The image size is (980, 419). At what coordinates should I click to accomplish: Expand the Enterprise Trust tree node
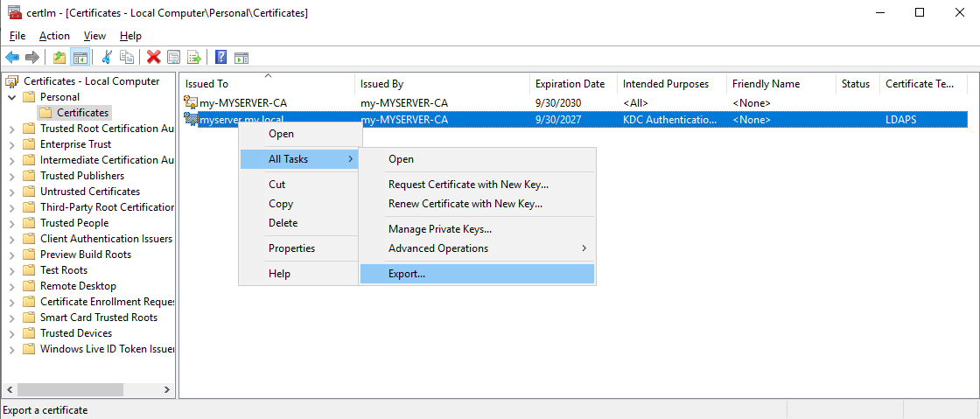click(11, 144)
